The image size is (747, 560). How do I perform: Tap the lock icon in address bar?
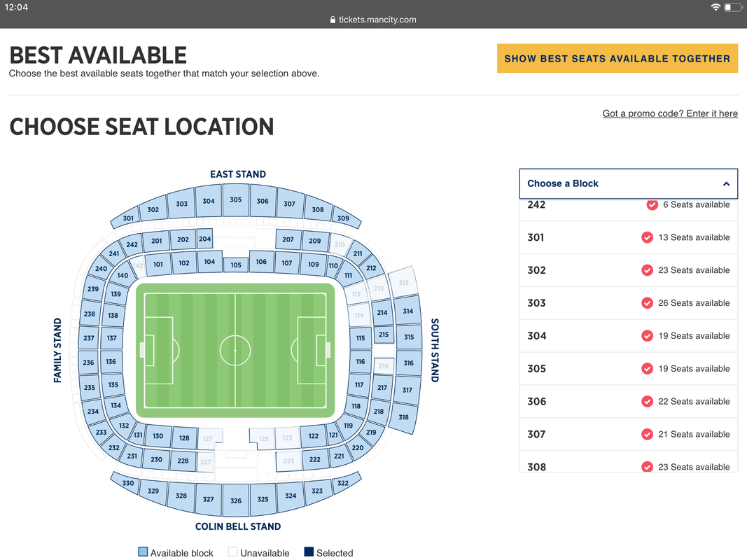(333, 20)
